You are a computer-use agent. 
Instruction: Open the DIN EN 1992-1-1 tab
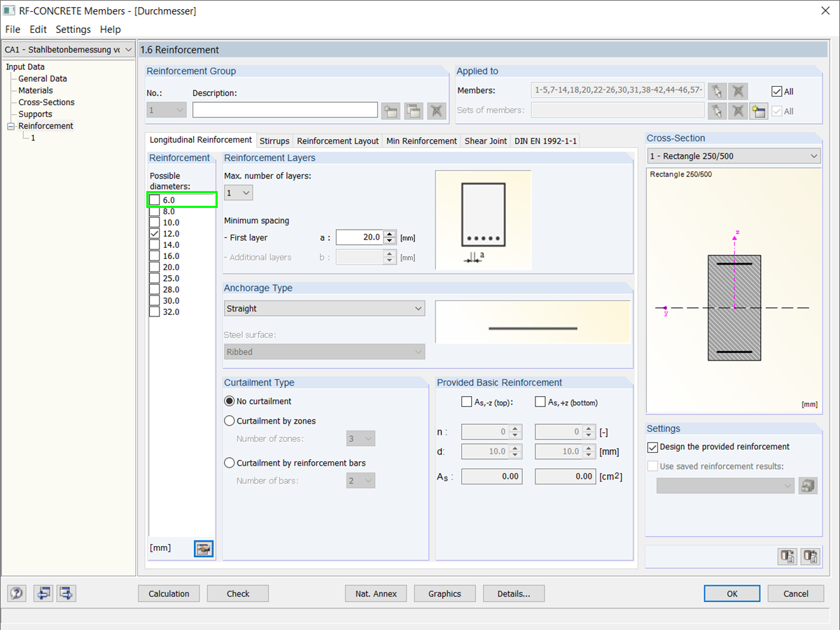[545, 141]
